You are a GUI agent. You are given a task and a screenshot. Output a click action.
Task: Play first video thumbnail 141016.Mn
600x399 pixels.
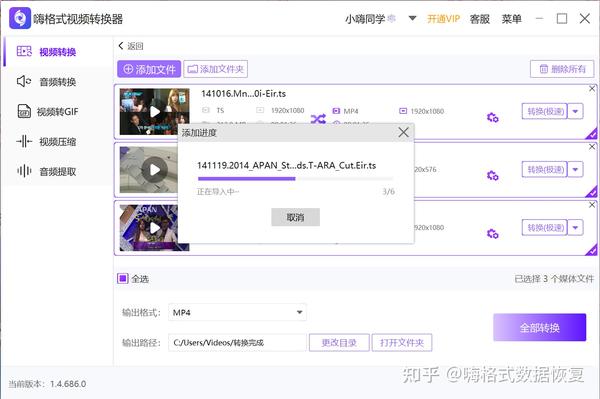pyautogui.click(x=155, y=112)
